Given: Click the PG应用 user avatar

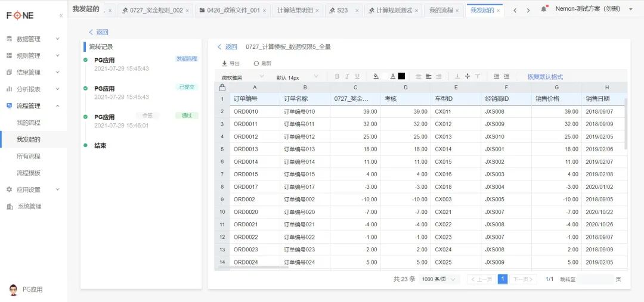Looking at the screenshot, I should coord(14,289).
